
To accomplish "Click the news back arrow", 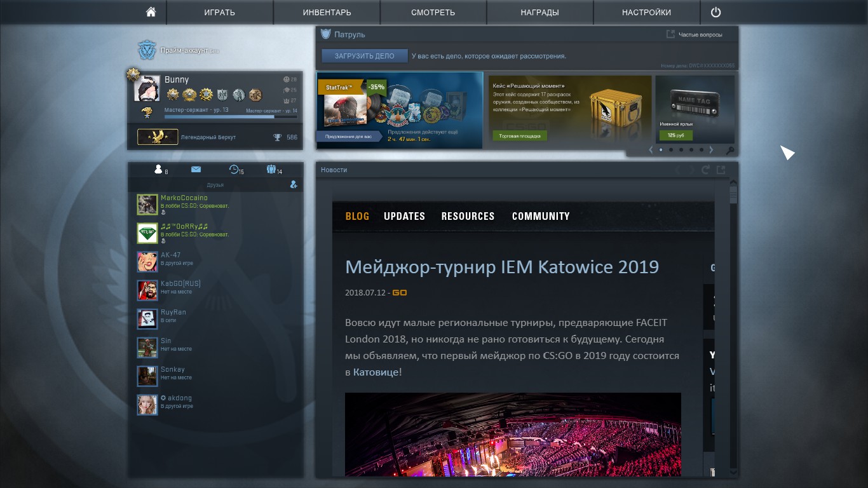I will click(x=678, y=170).
